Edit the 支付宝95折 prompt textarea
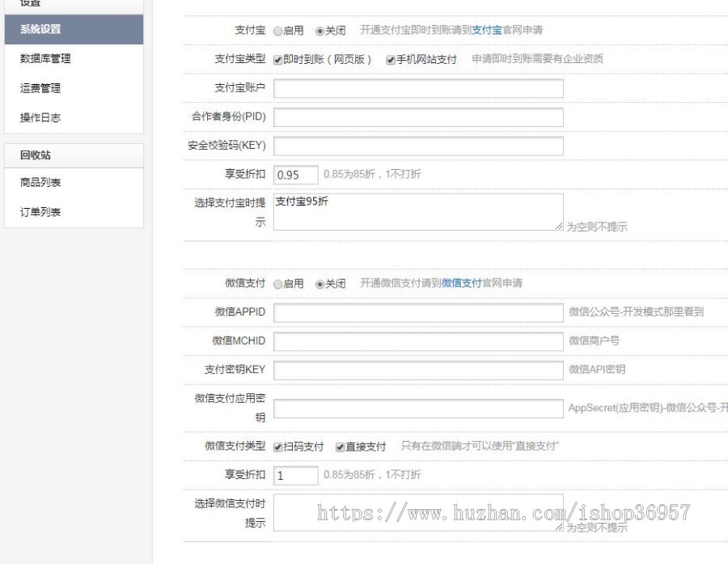 (418, 212)
